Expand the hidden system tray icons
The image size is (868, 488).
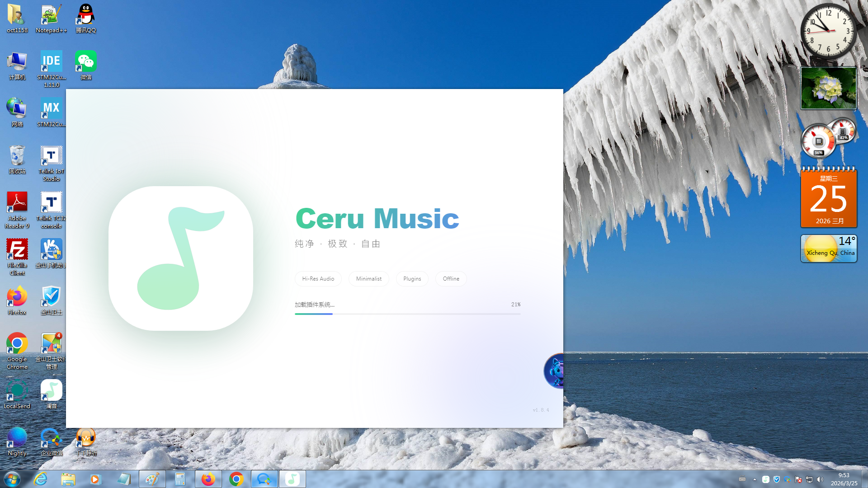[755, 479]
